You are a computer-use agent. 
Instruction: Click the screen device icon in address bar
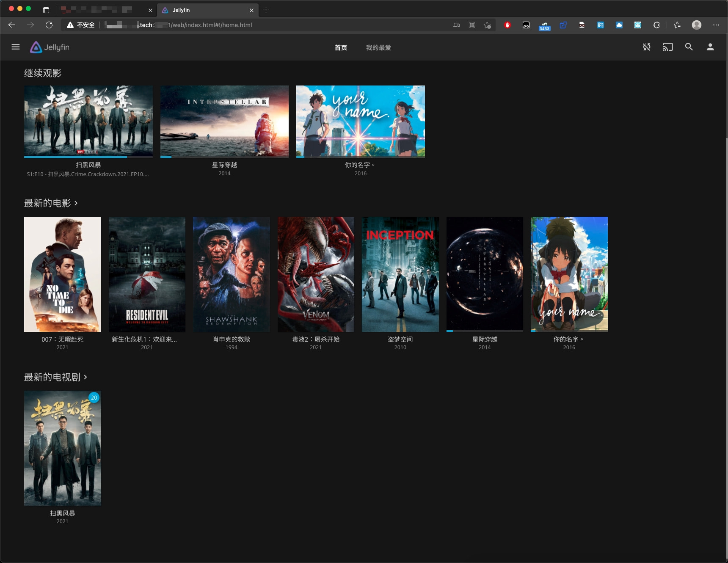456,25
